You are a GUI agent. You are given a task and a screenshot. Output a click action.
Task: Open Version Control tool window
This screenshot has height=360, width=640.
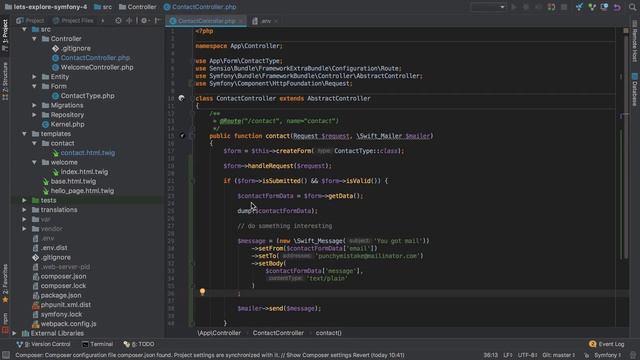coord(43,344)
